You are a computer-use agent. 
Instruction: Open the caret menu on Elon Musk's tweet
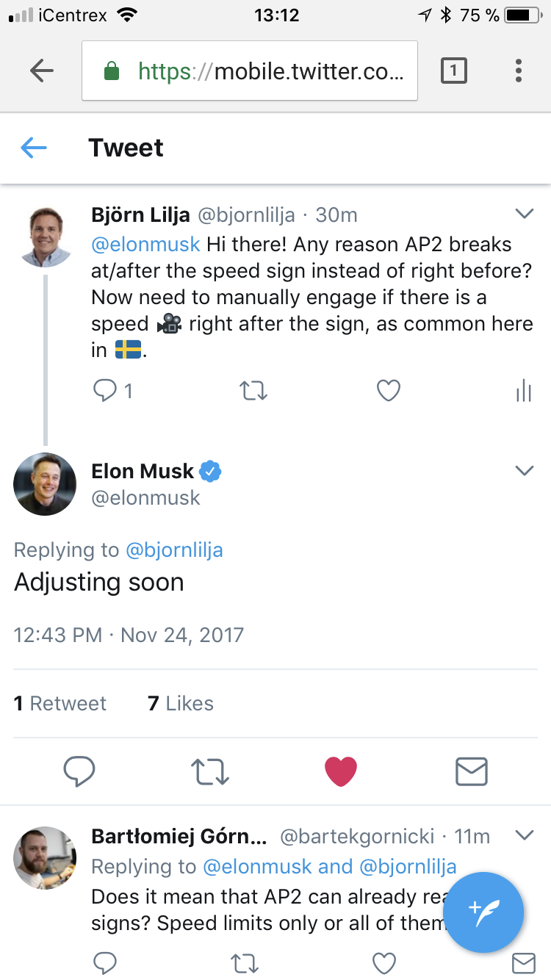[x=524, y=470]
